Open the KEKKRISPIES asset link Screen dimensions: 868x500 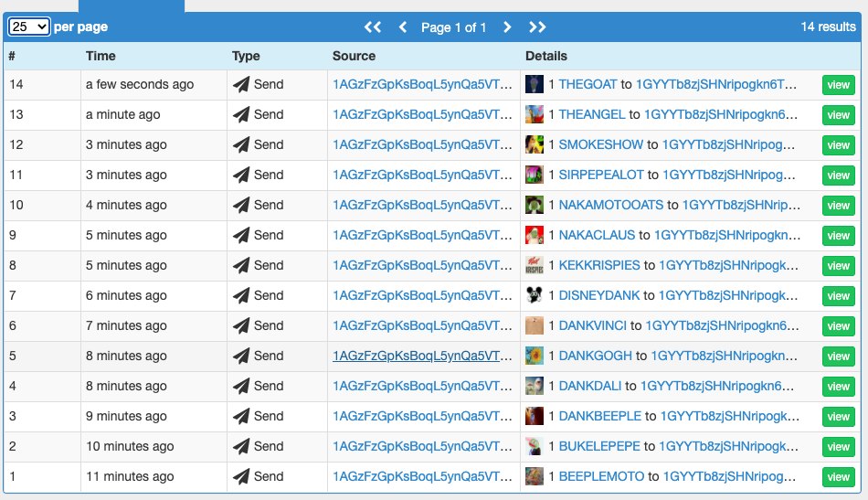click(x=599, y=265)
